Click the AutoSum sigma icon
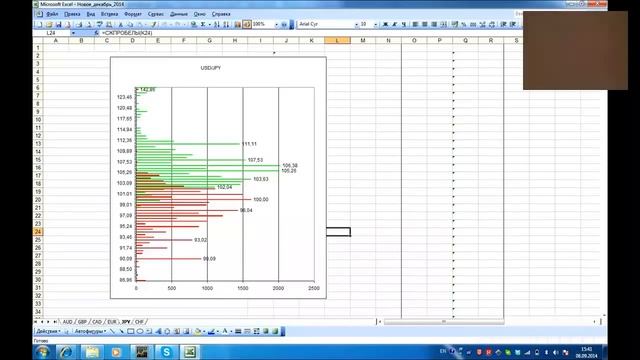The width and height of the screenshot is (640, 360). tap(203, 24)
